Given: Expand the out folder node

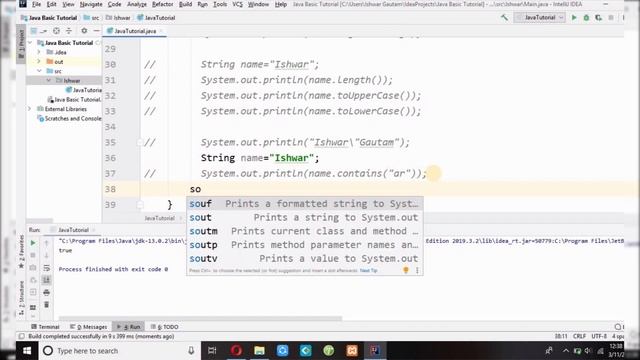Looking at the screenshot, I should coord(39,62).
